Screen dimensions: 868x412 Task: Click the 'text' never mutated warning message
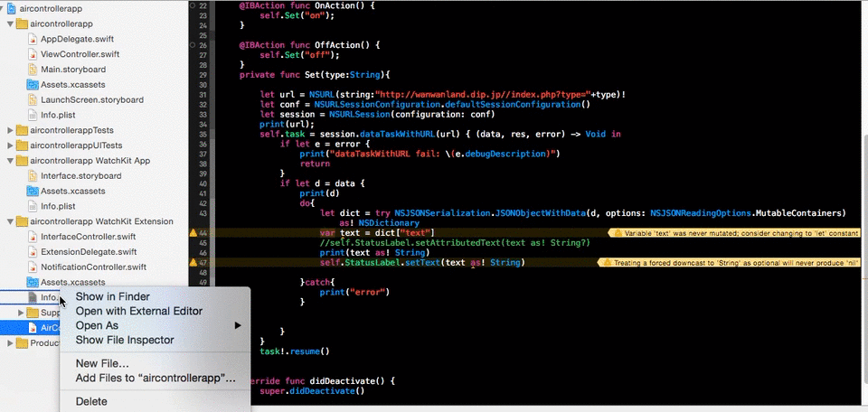point(736,233)
